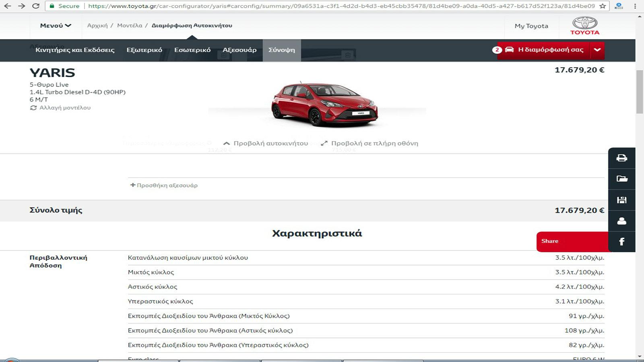This screenshot has width=644, height=362.
Task: Click the refresh icon beside Αλλαγή μοντέλου
Action: (33, 108)
